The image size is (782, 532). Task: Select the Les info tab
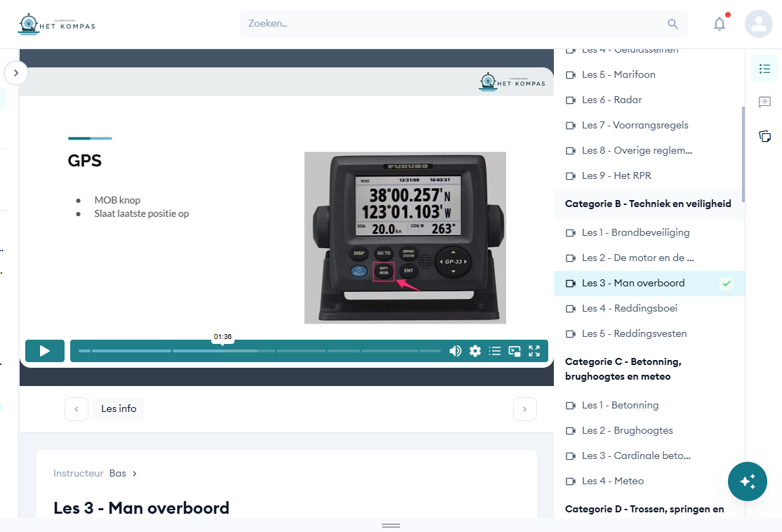(x=119, y=408)
